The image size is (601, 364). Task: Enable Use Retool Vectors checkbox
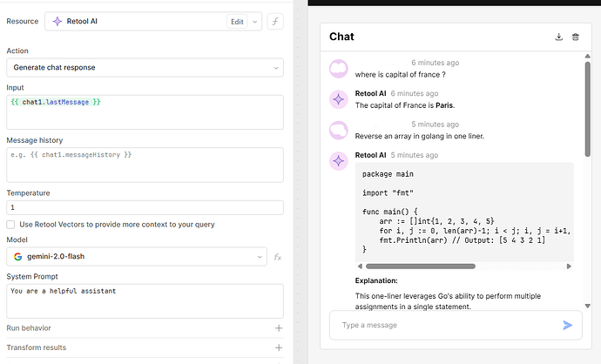10,225
